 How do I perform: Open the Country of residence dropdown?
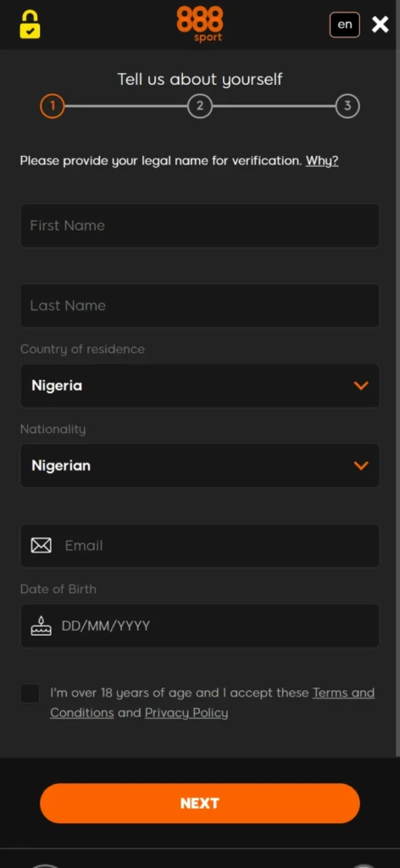click(200, 386)
